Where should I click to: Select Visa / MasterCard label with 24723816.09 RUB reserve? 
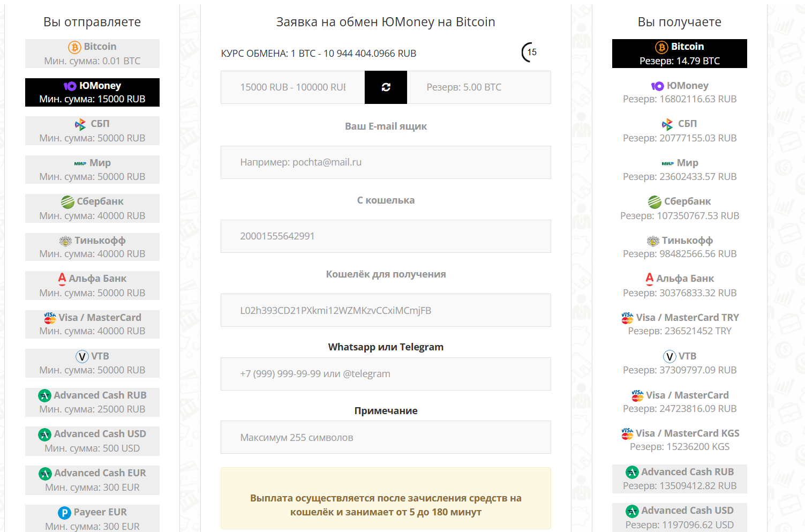click(687, 395)
